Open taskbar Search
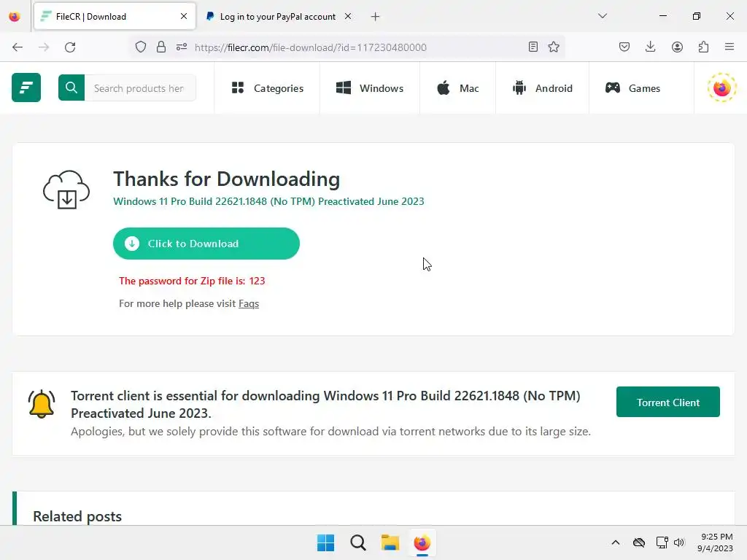The image size is (747, 560). click(357, 542)
